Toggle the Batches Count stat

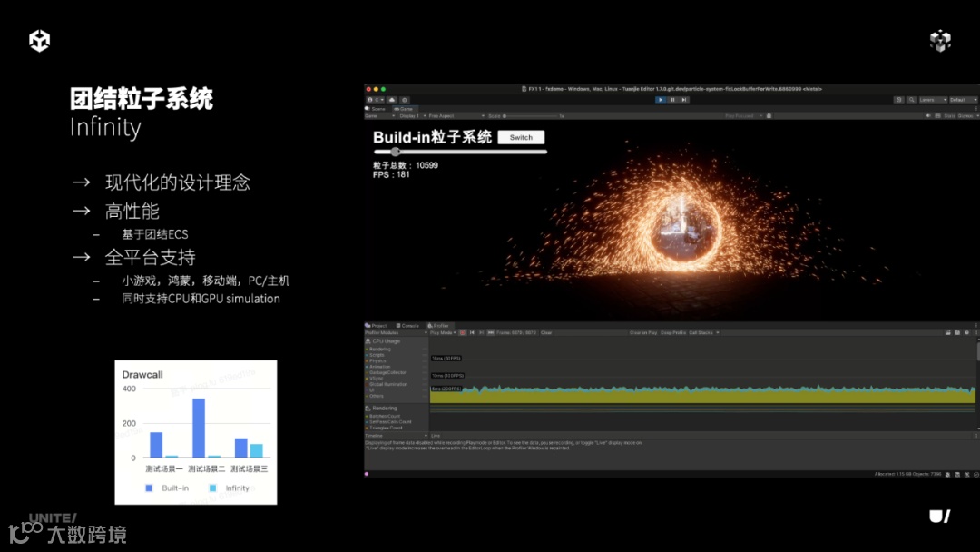pyautogui.click(x=383, y=417)
